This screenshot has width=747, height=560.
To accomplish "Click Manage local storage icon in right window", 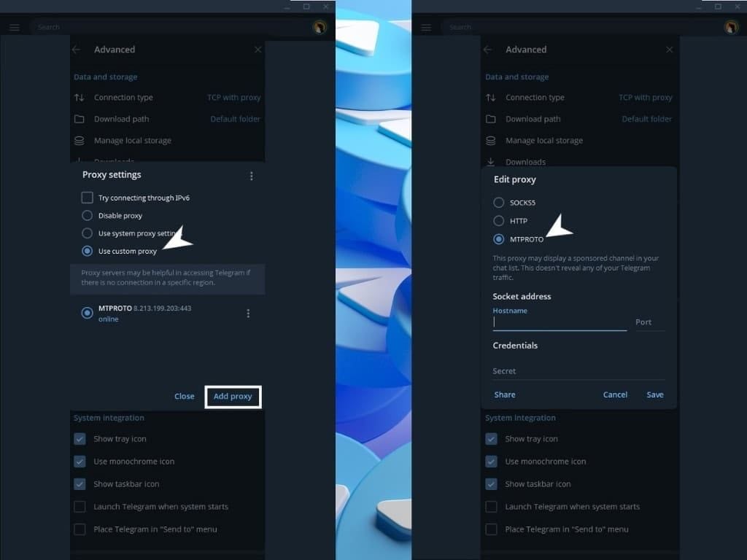I will tap(491, 141).
